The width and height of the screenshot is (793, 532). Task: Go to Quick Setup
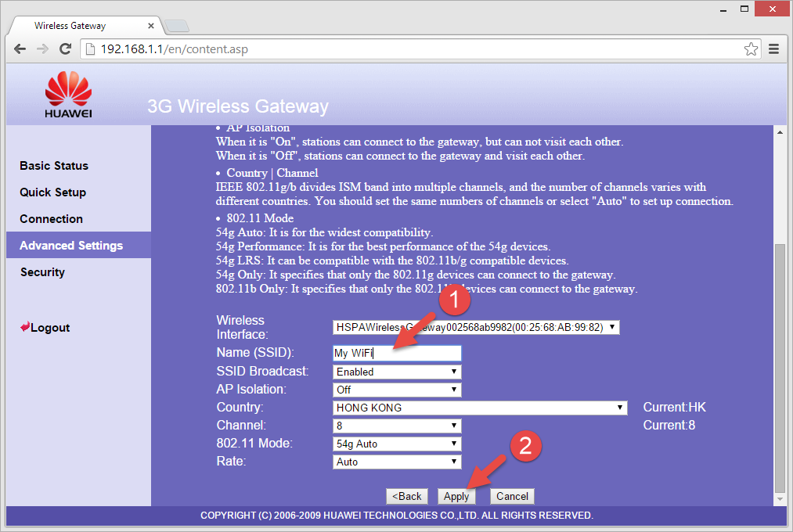click(x=53, y=192)
